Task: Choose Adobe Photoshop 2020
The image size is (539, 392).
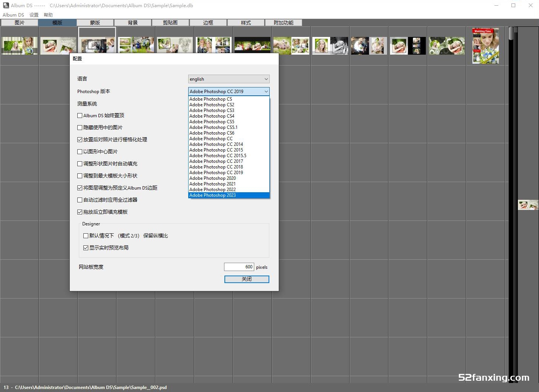Action: [x=229, y=178]
